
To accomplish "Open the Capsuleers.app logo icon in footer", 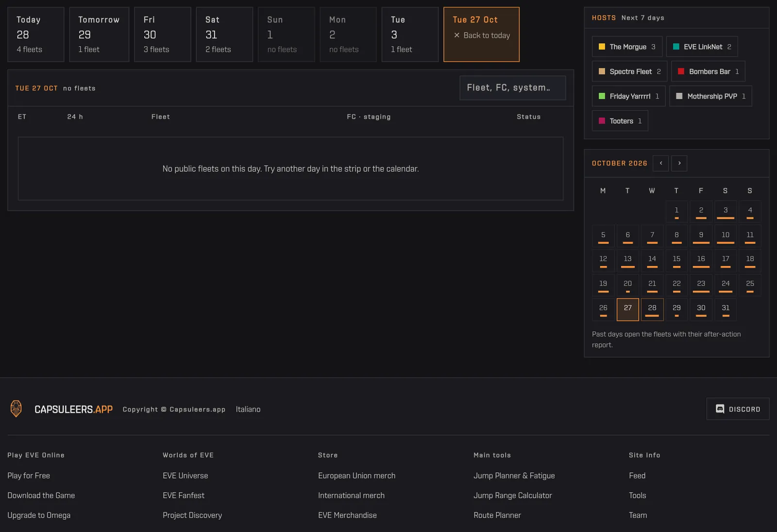I will point(16,409).
